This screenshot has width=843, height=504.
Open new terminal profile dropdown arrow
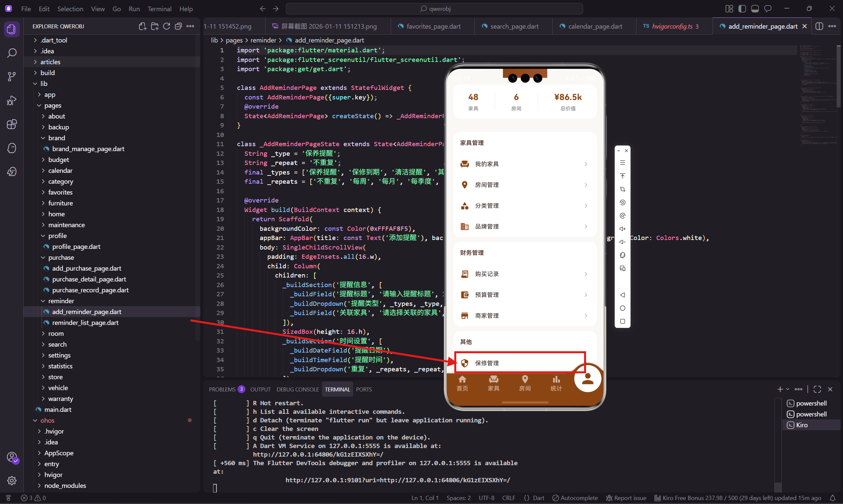pos(788,389)
